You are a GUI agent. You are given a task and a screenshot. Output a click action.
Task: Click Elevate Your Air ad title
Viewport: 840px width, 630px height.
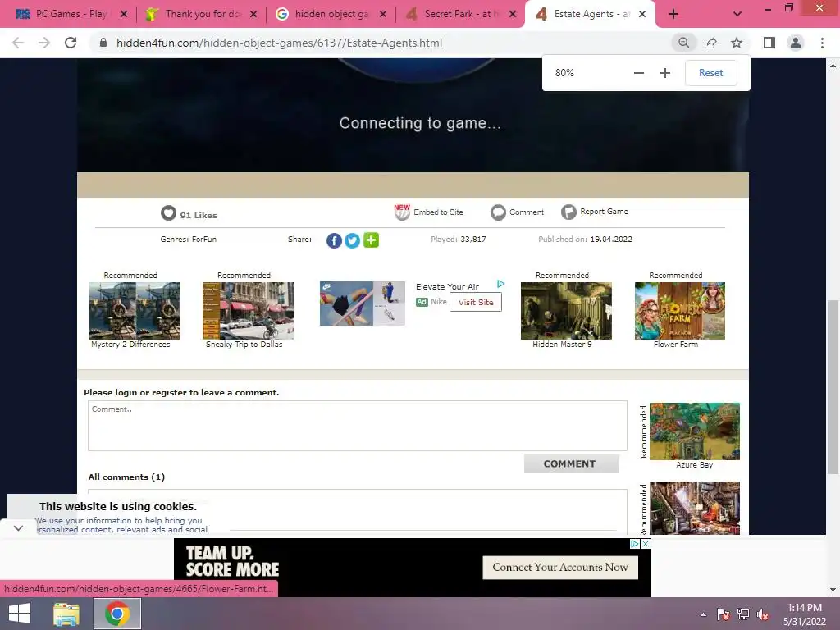click(x=447, y=286)
